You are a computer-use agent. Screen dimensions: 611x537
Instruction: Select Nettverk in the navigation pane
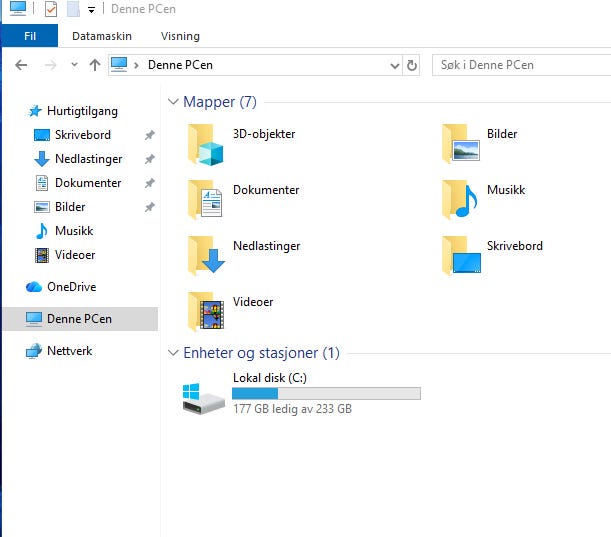pos(70,351)
